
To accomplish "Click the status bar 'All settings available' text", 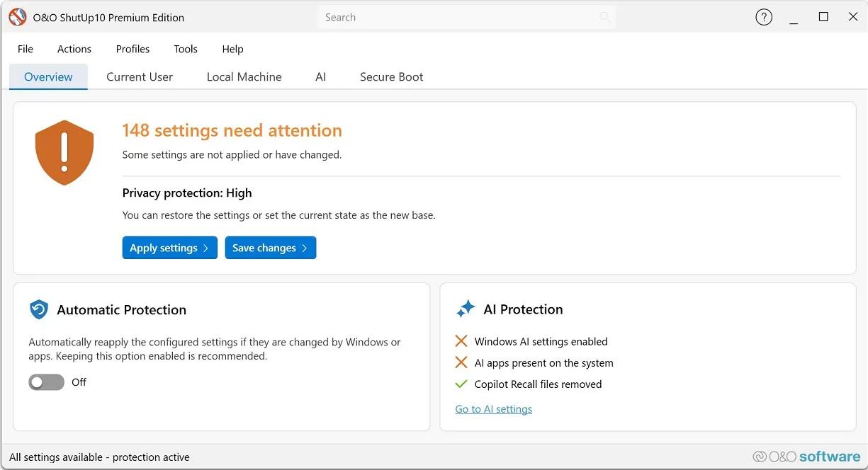I will coord(100,457).
